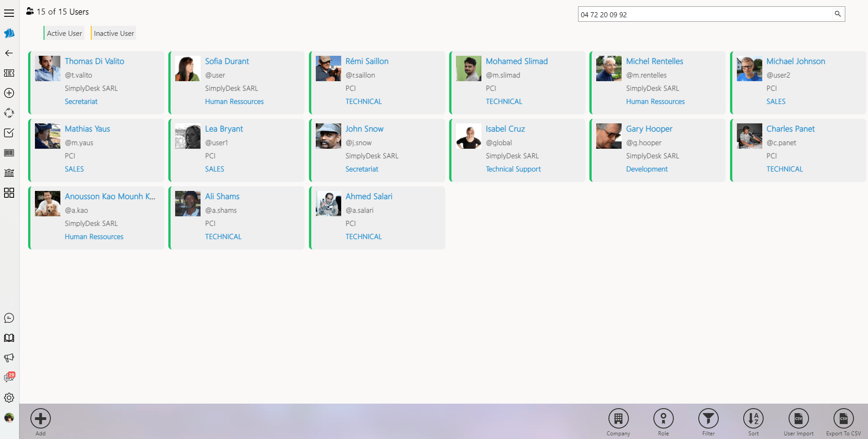Click Michael Johnson's photo thumbnail
The height and width of the screenshot is (439, 868).
pos(750,68)
